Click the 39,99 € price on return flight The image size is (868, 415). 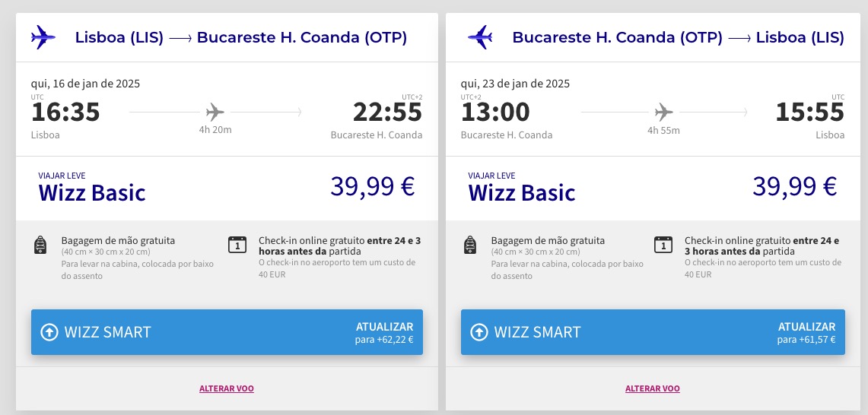pyautogui.click(x=794, y=186)
